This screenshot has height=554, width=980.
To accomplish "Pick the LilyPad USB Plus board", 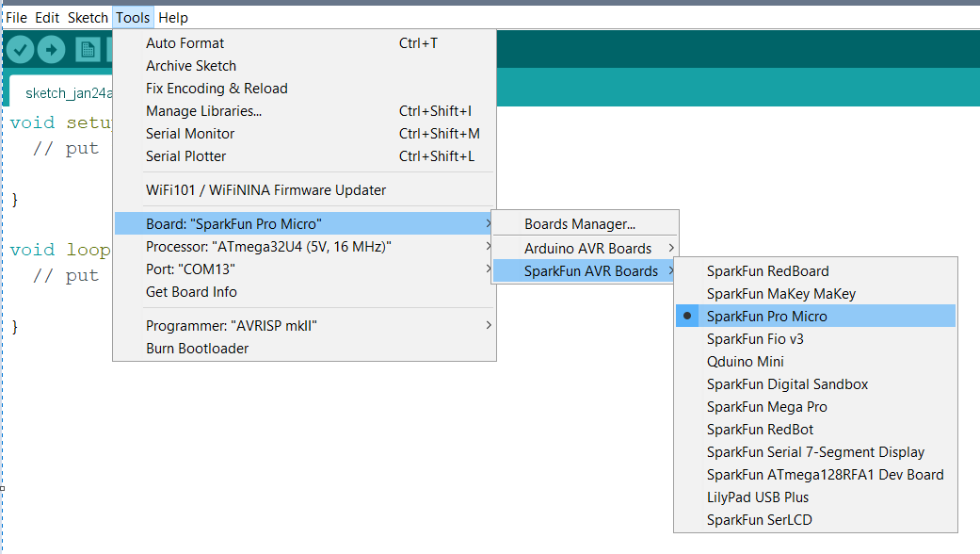I will 757,497.
